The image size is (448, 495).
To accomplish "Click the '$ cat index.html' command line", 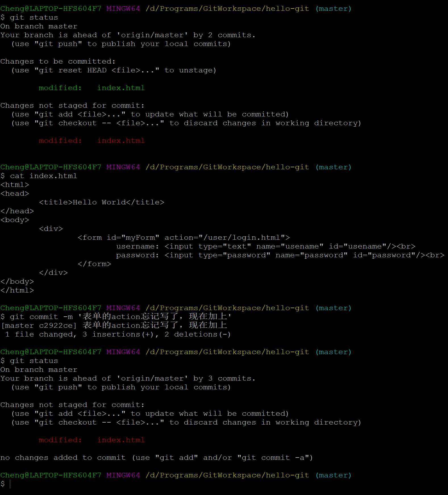I will pyautogui.click(x=39, y=176).
